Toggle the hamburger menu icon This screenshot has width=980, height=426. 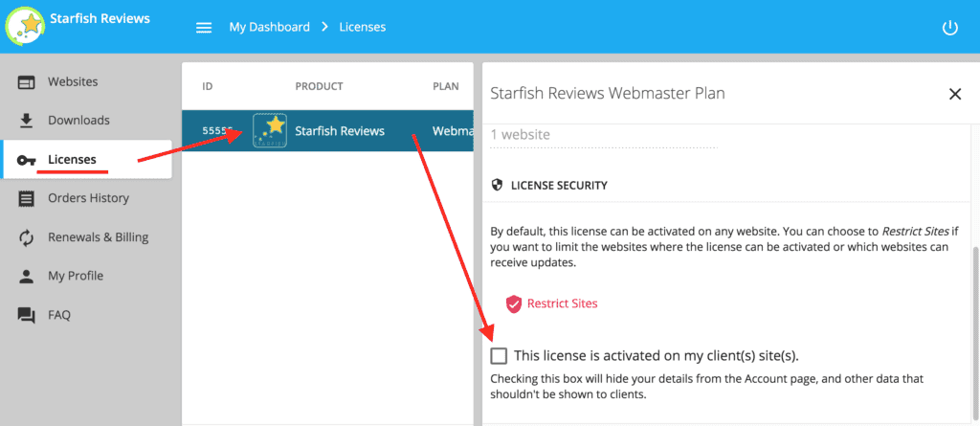click(x=204, y=28)
